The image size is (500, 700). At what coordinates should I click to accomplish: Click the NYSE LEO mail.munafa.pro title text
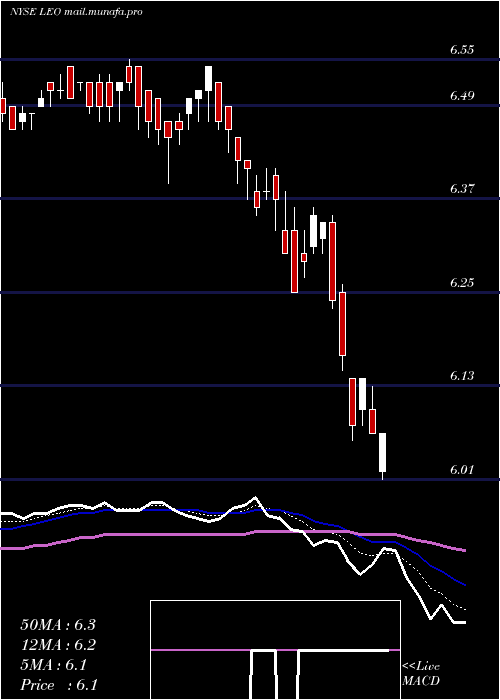click(x=76, y=12)
